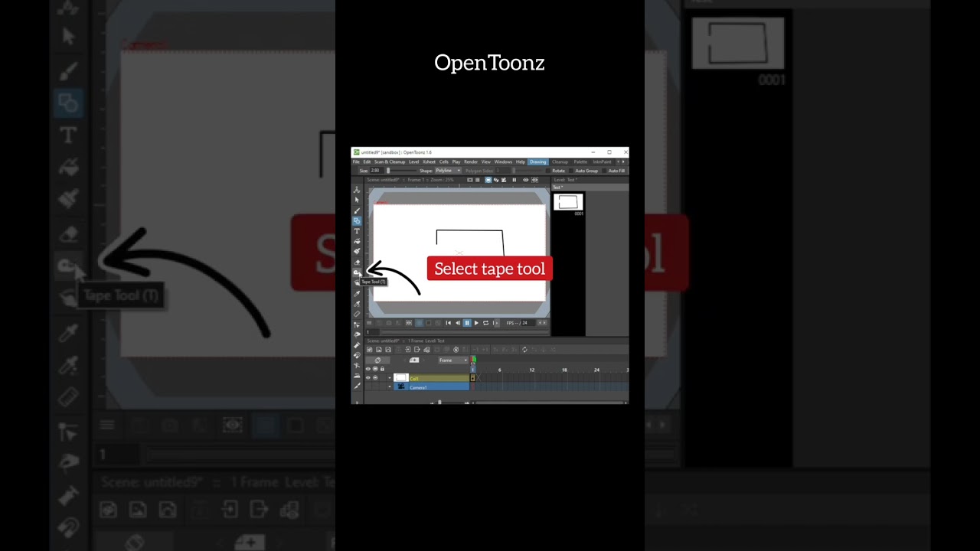The width and height of the screenshot is (980, 551).
Task: Toggle Loop playback in viewer
Action: 485,323
